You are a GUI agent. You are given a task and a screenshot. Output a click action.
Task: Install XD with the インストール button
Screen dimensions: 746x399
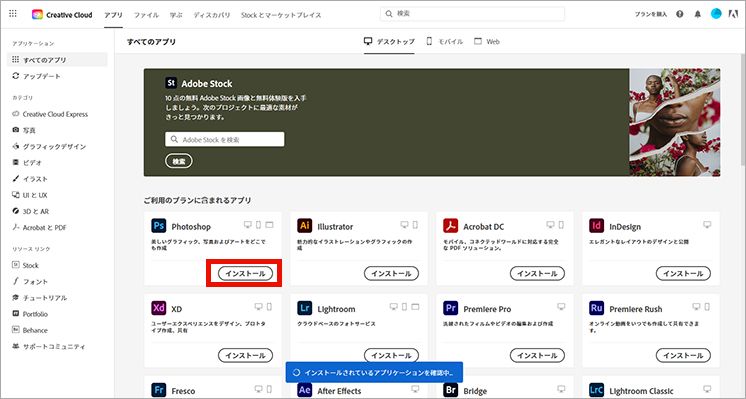point(245,355)
